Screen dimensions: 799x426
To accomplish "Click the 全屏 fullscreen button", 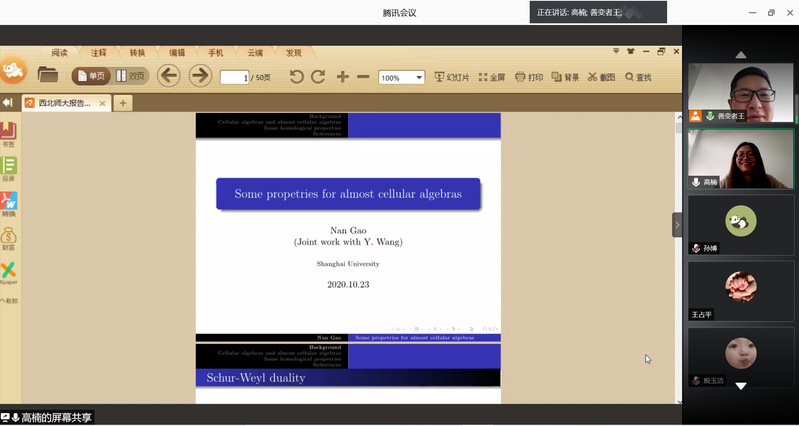I will coord(490,77).
